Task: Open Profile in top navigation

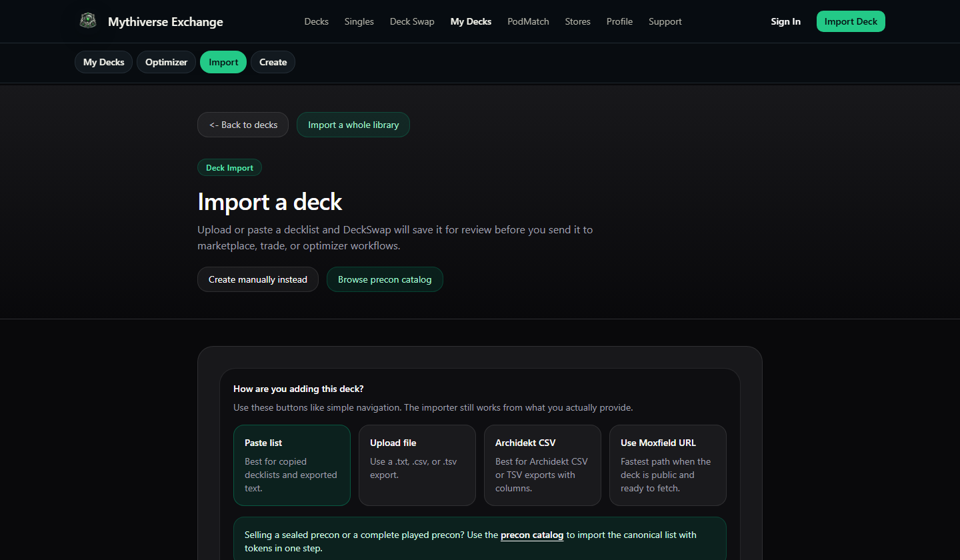Action: click(x=619, y=21)
